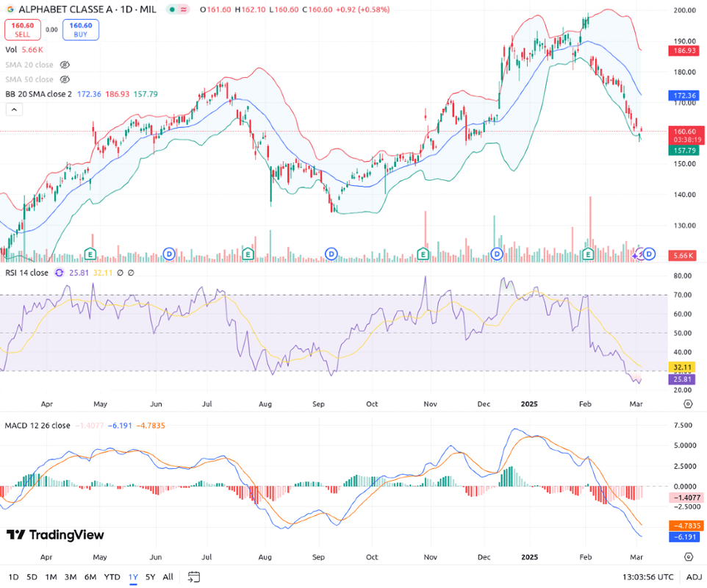Open timezone menu at 13:03:56 UTC

pyautogui.click(x=648, y=577)
